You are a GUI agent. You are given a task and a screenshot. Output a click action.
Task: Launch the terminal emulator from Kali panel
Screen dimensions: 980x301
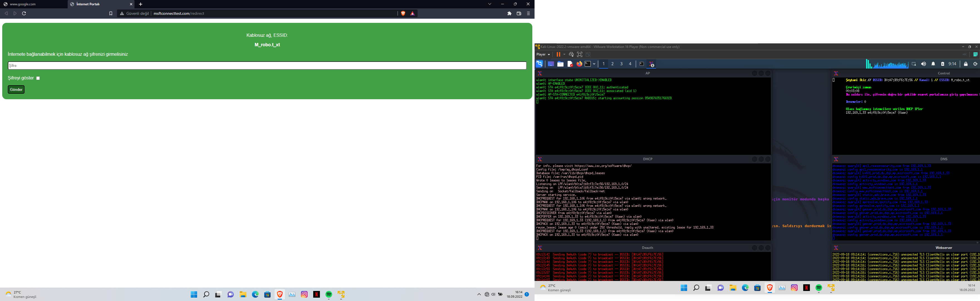pos(588,64)
